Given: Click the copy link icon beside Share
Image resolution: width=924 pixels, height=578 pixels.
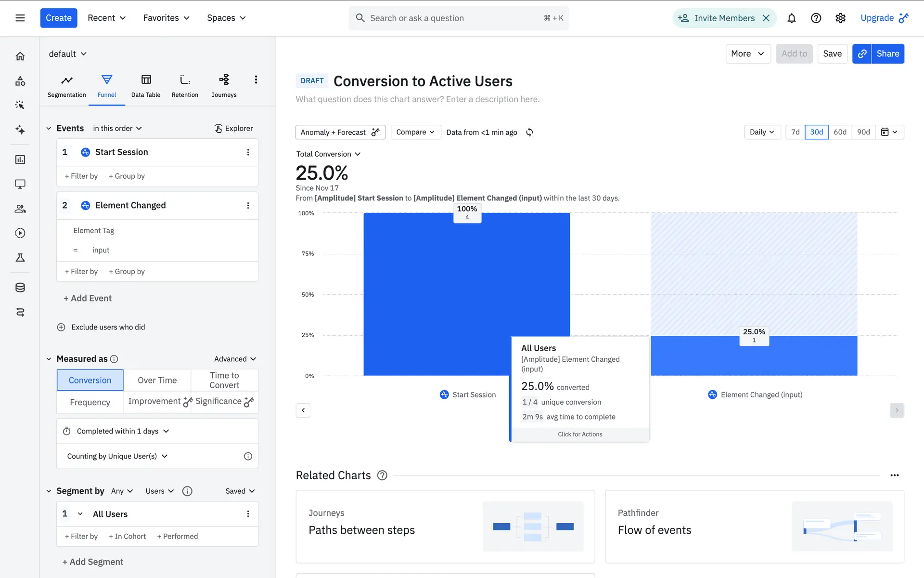Looking at the screenshot, I should (862, 53).
